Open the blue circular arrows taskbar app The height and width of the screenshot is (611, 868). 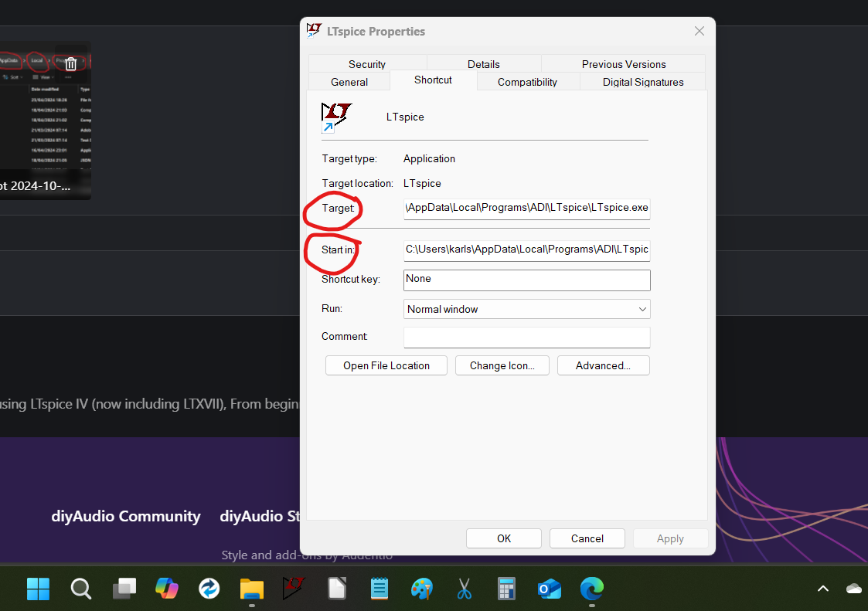pyautogui.click(x=209, y=589)
